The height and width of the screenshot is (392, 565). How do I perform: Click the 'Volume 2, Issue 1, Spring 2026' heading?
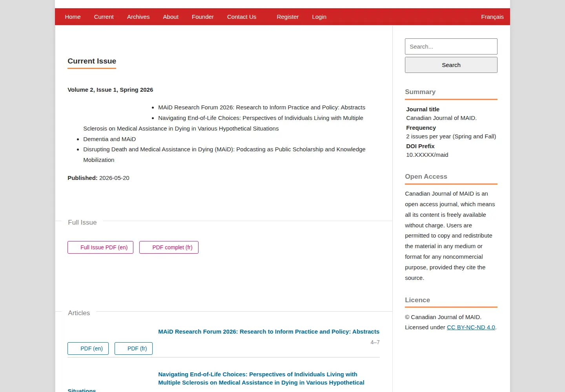(110, 90)
